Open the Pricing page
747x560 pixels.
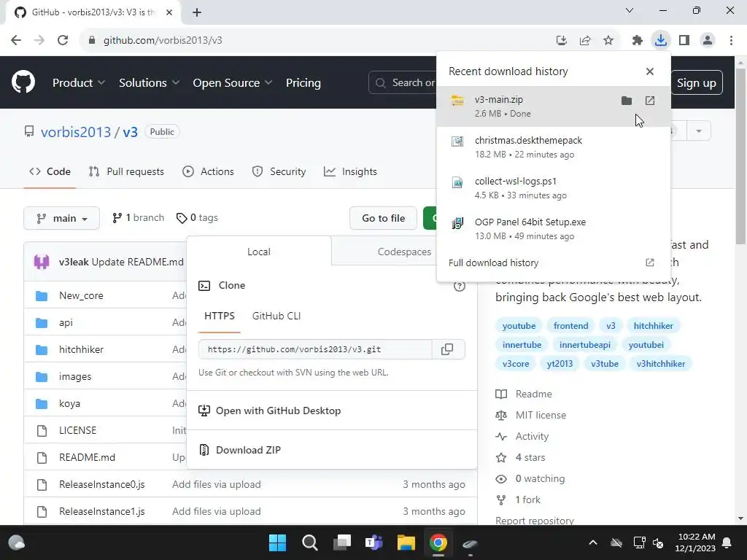(303, 82)
